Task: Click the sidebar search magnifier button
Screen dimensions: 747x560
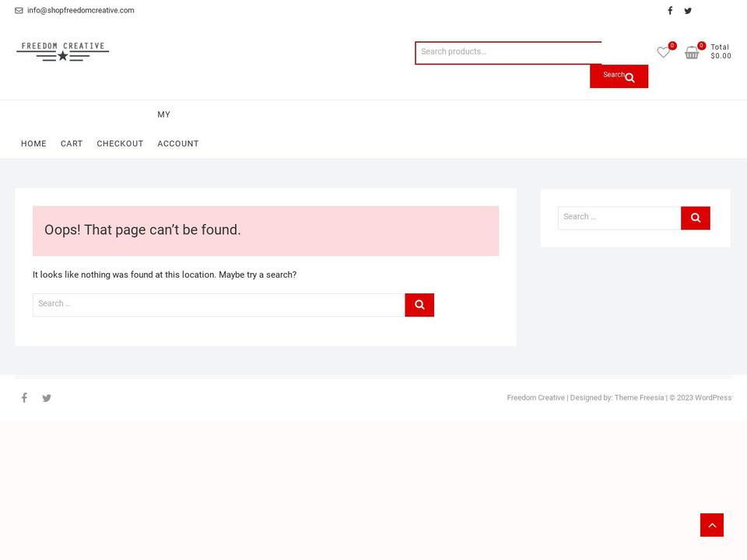Action: [696, 218]
